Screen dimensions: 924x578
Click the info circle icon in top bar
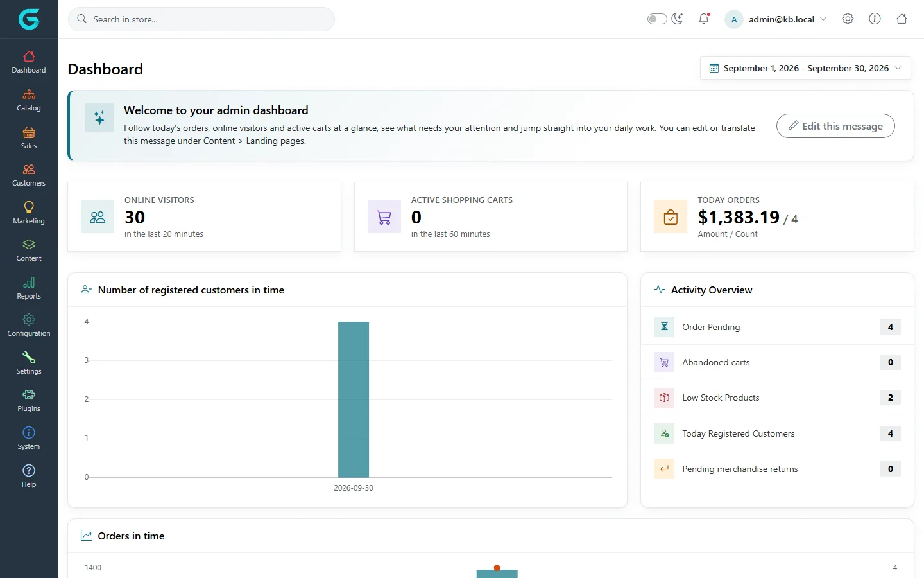coord(875,19)
